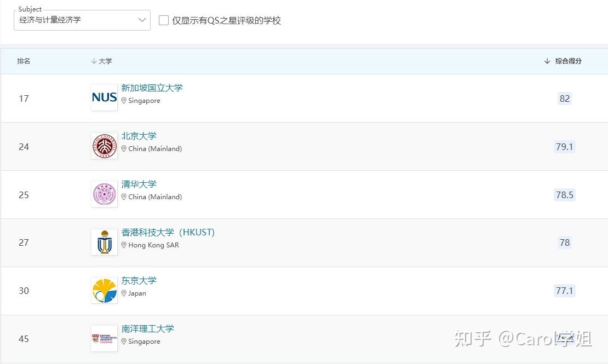The image size is (608, 364).
Task: Click location pin icon beside Japan
Action: [124, 293]
